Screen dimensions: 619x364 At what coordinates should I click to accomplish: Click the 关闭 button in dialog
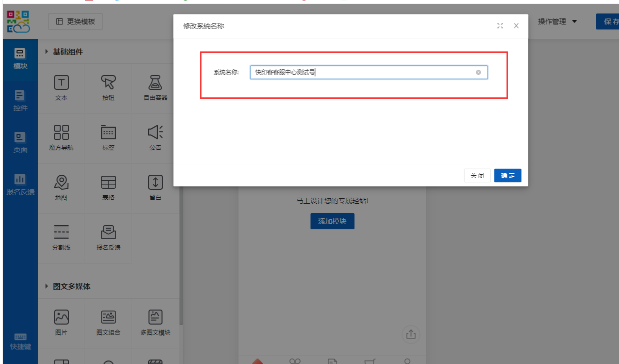point(477,176)
